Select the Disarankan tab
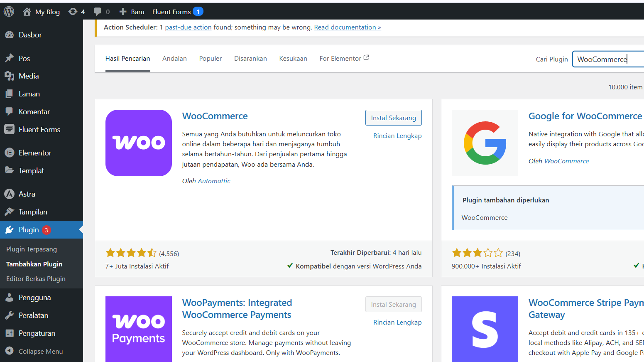This screenshot has width=644, height=362. point(250,59)
